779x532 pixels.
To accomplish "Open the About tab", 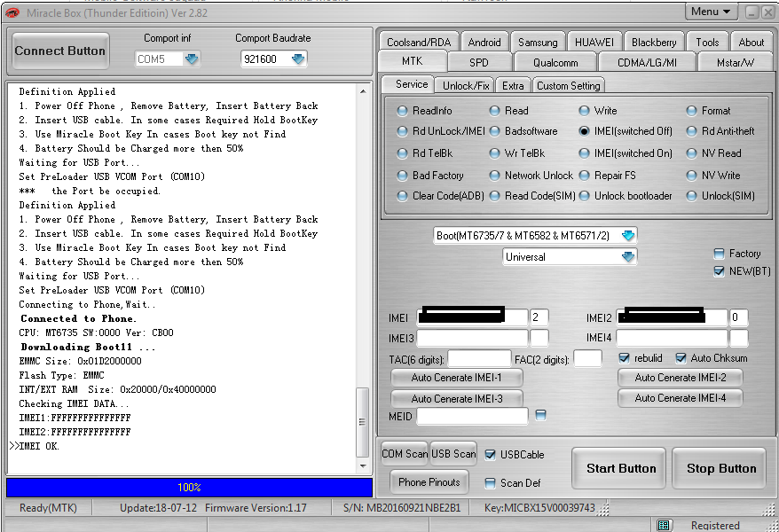I will pos(751,43).
